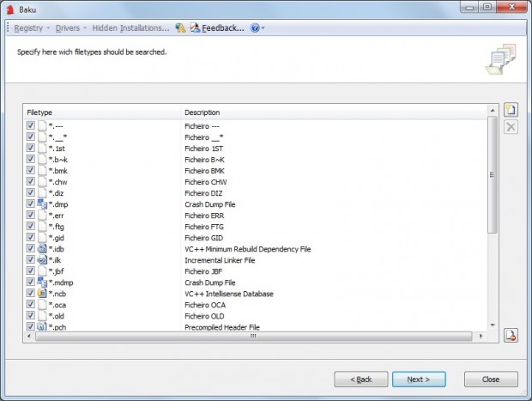The image size is (532, 401).
Task: Click the blank icon for *.jbf
Action: 42,271
